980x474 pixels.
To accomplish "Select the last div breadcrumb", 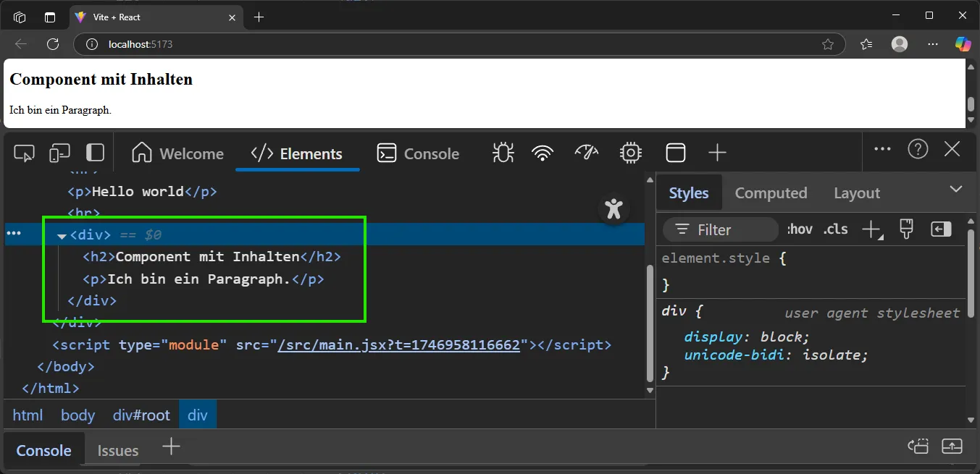I will click(x=198, y=415).
